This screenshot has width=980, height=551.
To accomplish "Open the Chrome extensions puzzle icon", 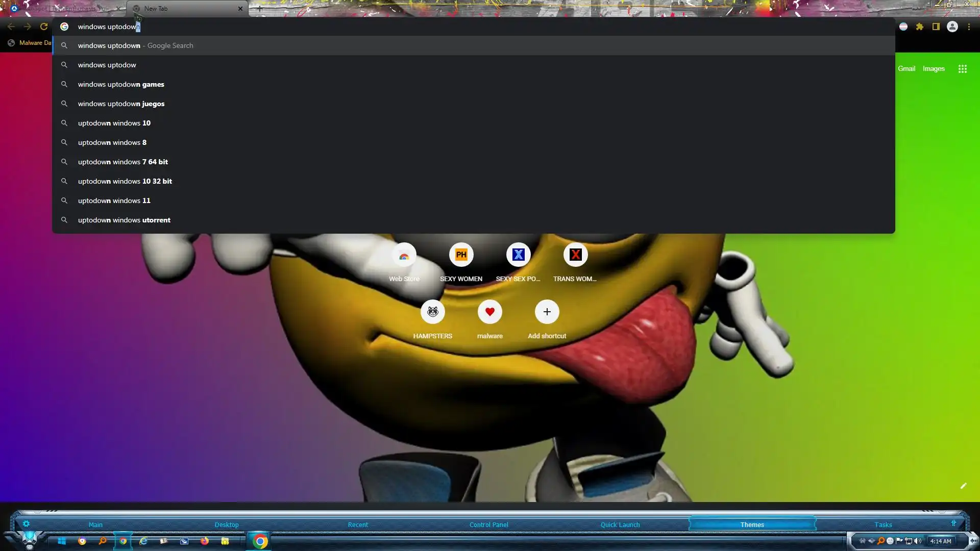I will click(920, 27).
